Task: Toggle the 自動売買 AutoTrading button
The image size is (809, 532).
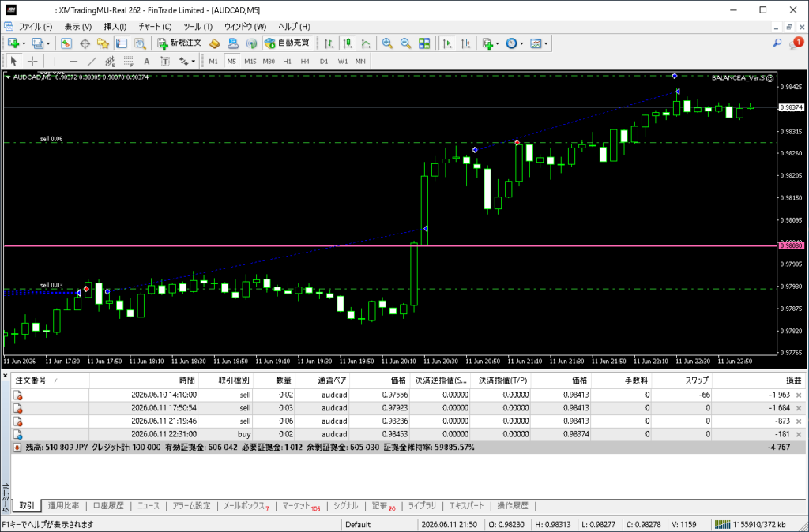Action: (287, 43)
